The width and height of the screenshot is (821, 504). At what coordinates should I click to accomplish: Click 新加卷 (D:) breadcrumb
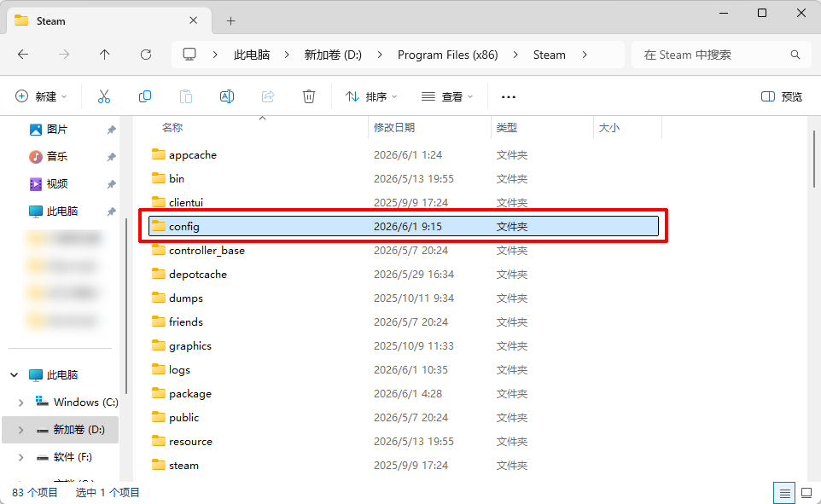click(333, 55)
